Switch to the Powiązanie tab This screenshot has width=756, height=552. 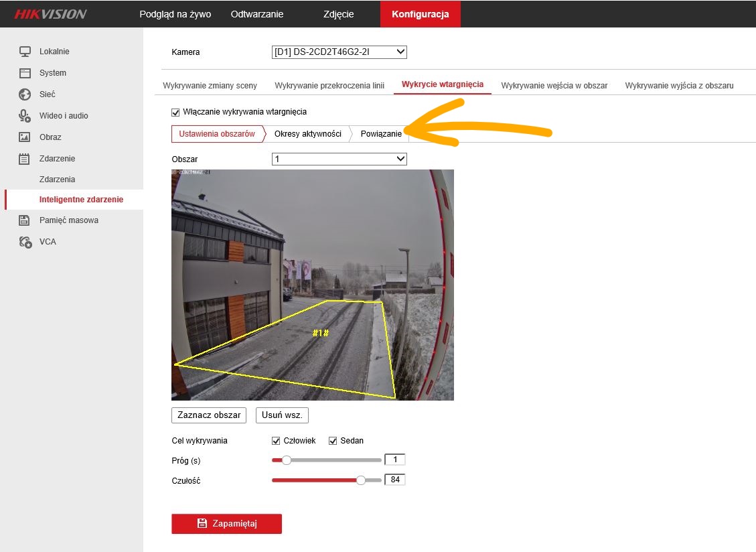pyautogui.click(x=381, y=134)
